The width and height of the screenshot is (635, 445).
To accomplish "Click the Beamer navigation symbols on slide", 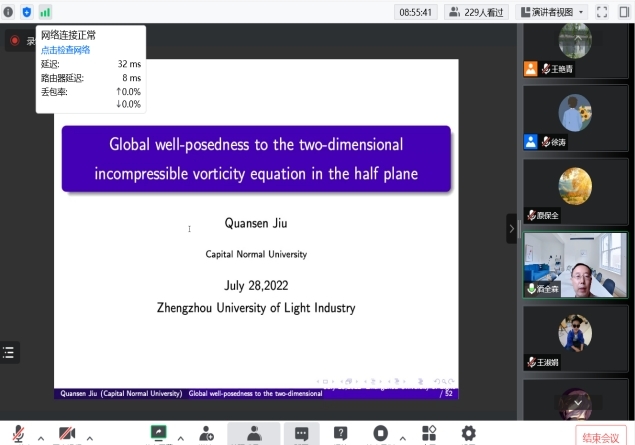I will click(x=385, y=381).
